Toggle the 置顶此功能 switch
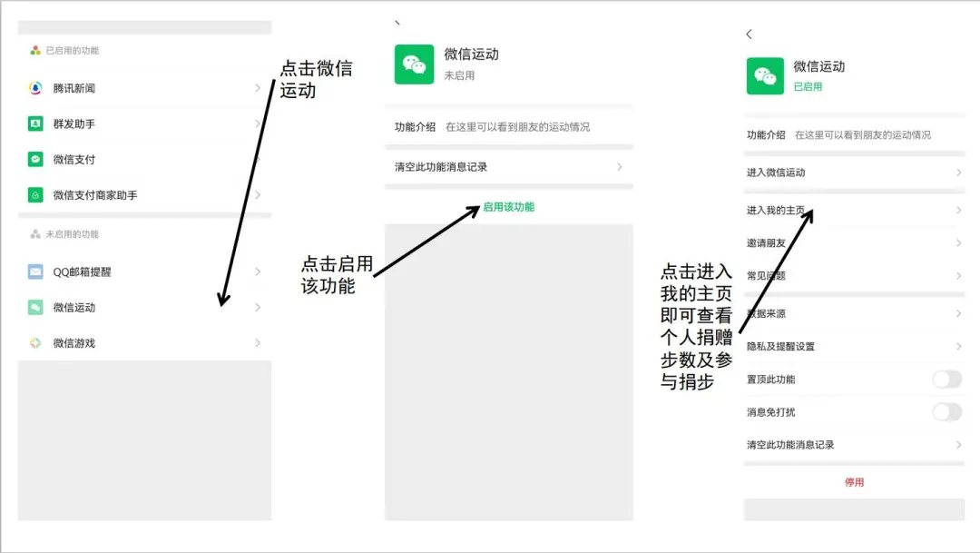980x553 pixels. [x=946, y=379]
